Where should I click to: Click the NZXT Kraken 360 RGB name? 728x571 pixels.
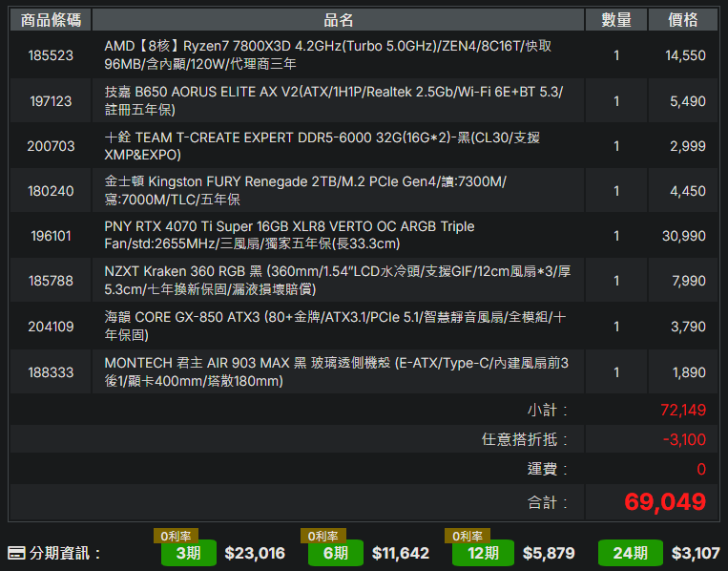tap(337, 280)
